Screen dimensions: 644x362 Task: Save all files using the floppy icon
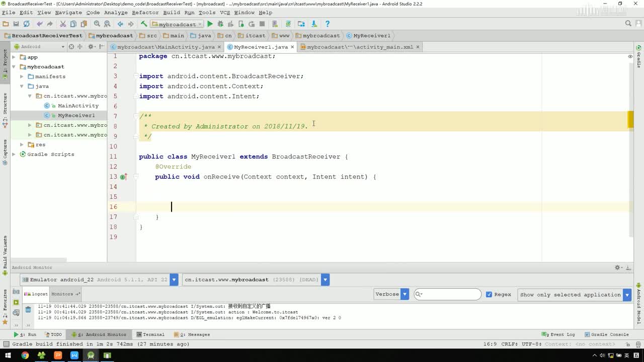(16, 24)
